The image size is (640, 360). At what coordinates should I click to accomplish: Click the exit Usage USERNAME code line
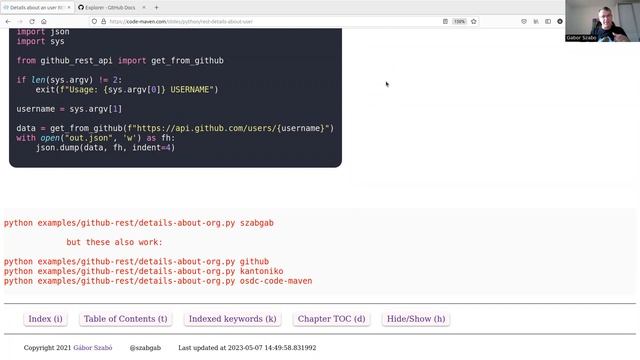tap(127, 89)
